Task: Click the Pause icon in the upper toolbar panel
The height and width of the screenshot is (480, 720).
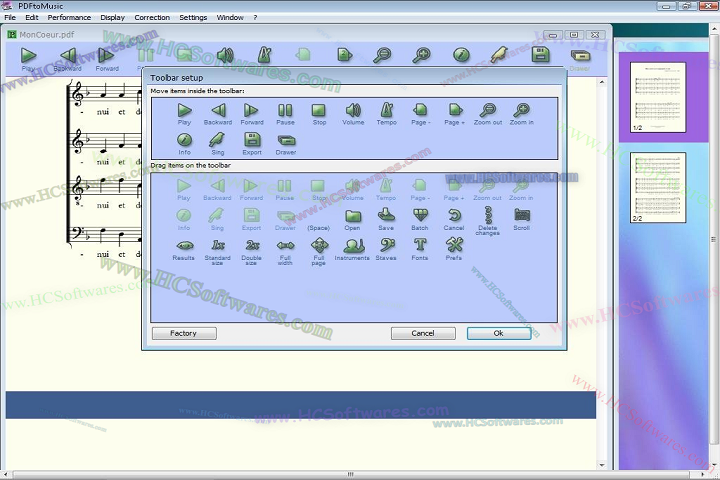Action: [285, 111]
